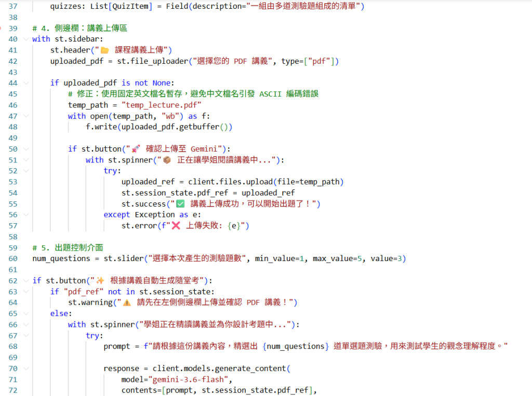Fold the try block on line 52

[26, 171]
